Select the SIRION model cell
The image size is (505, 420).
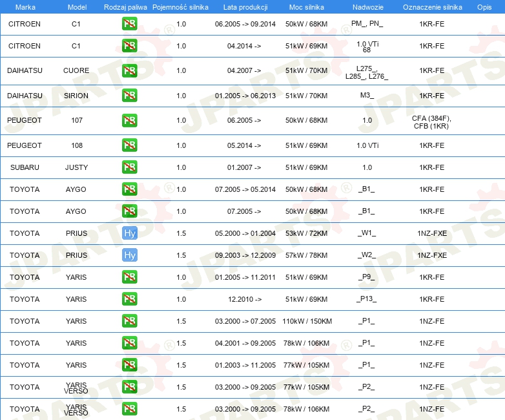tap(76, 96)
